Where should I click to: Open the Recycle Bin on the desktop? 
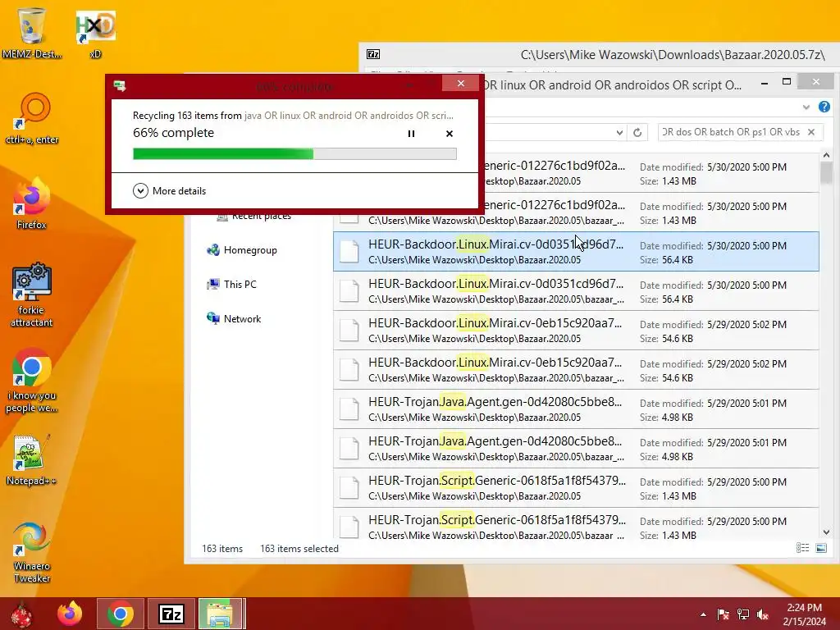(x=31, y=32)
